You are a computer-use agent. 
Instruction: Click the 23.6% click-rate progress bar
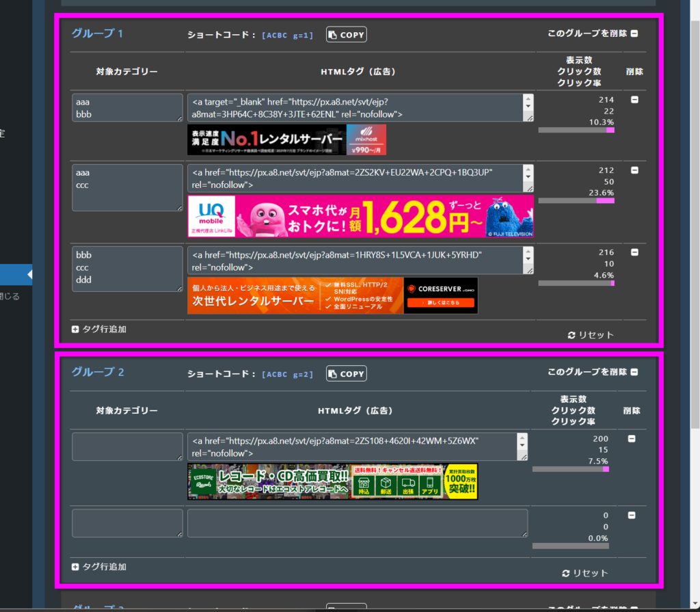click(576, 201)
